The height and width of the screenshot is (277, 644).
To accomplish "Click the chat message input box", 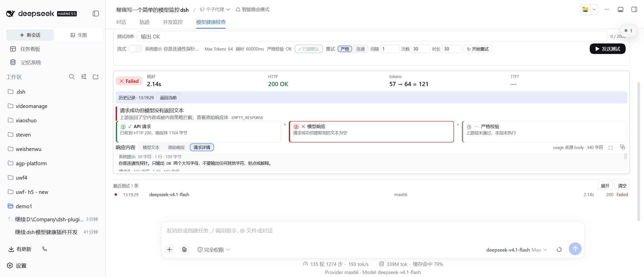I will point(372,231).
